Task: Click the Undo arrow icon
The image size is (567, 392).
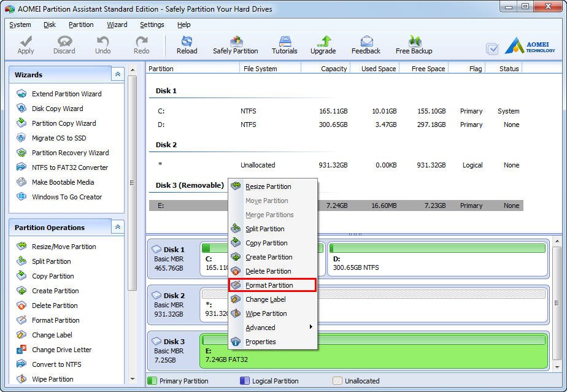Action: tap(102, 41)
